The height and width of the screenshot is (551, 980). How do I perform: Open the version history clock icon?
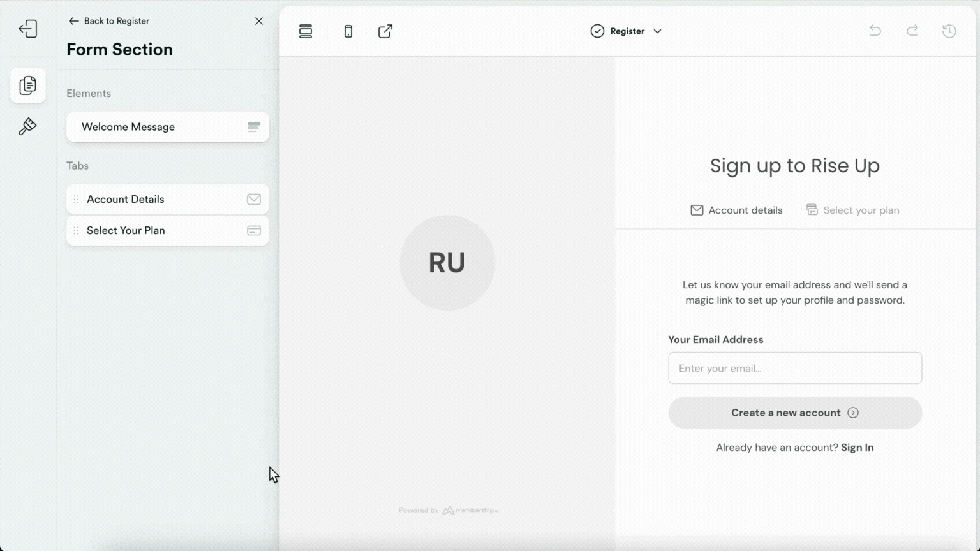(949, 31)
